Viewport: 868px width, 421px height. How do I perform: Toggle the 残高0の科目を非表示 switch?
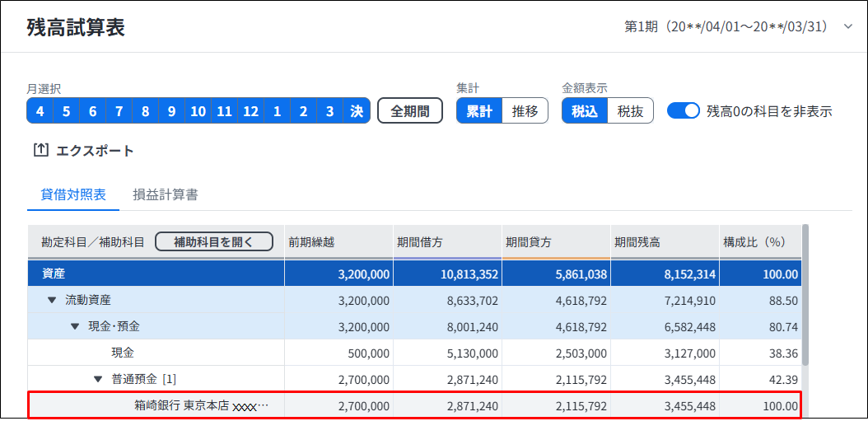pyautogui.click(x=684, y=110)
